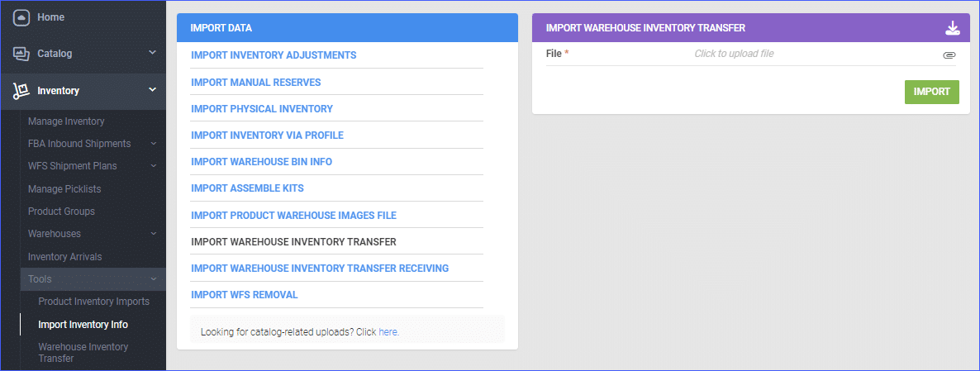The width and height of the screenshot is (980, 371).
Task: Open Import Warehouse Bin Info link
Action: point(261,162)
